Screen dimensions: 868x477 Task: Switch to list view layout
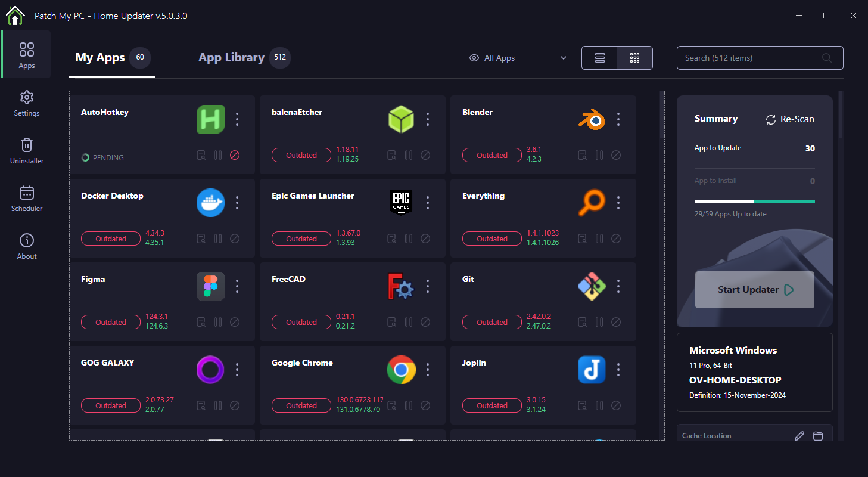[600, 58]
